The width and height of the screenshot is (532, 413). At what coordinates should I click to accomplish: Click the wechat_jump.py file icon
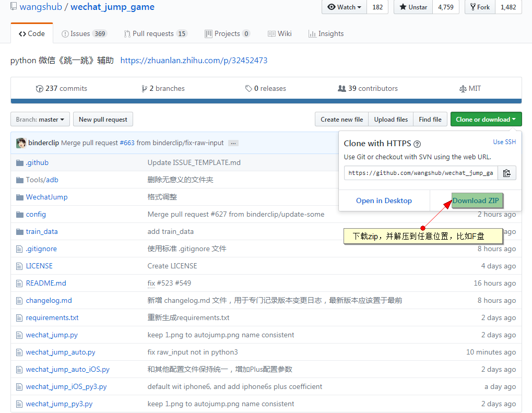point(19,335)
